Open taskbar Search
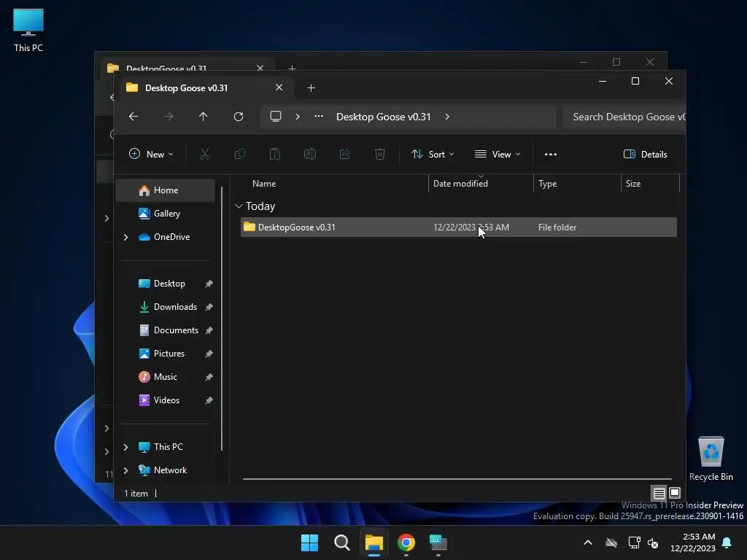Viewport: 747px width, 560px height. (342, 542)
